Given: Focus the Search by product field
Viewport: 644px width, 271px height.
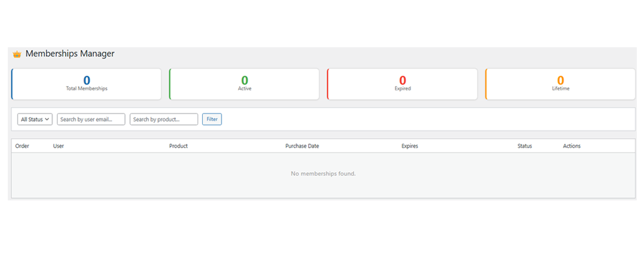Looking at the screenshot, I should point(163,120).
